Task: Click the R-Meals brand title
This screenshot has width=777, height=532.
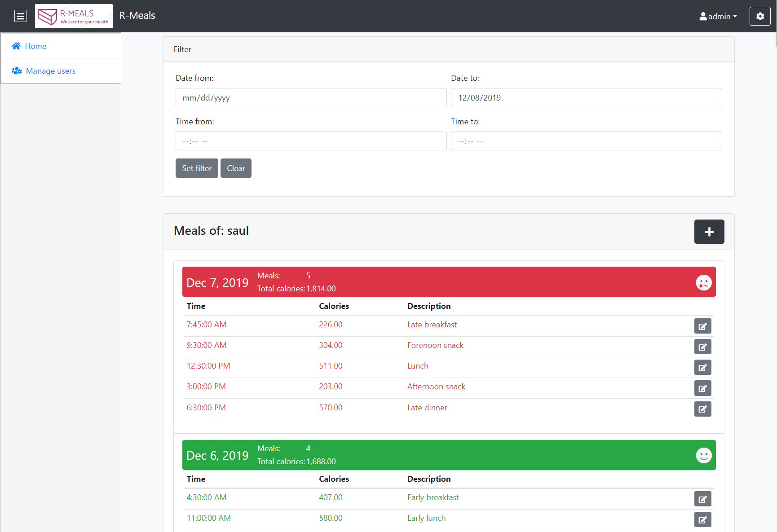Action: tap(137, 16)
